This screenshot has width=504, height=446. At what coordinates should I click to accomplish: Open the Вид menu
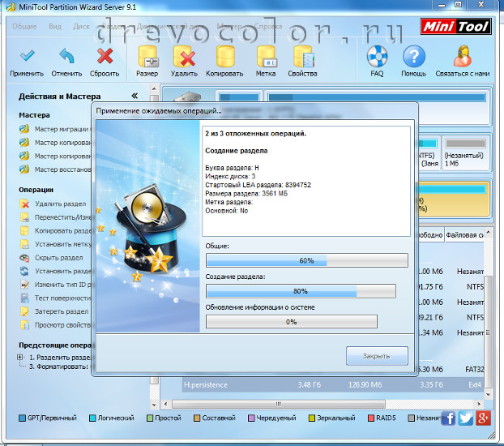tap(55, 27)
